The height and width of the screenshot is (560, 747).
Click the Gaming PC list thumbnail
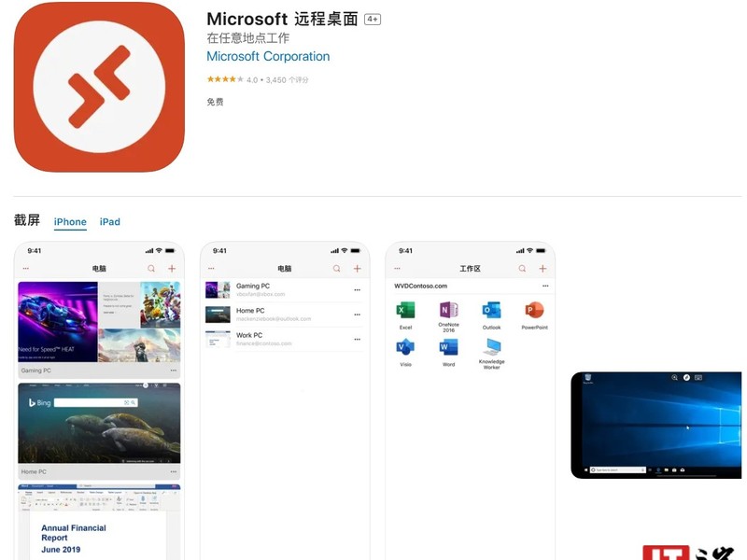(218, 290)
